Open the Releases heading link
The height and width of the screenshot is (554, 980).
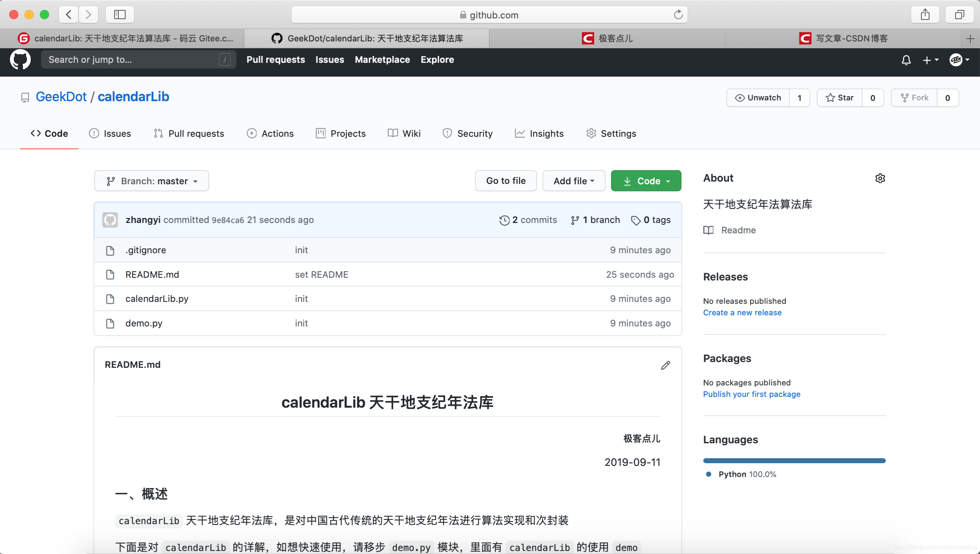[x=725, y=277]
